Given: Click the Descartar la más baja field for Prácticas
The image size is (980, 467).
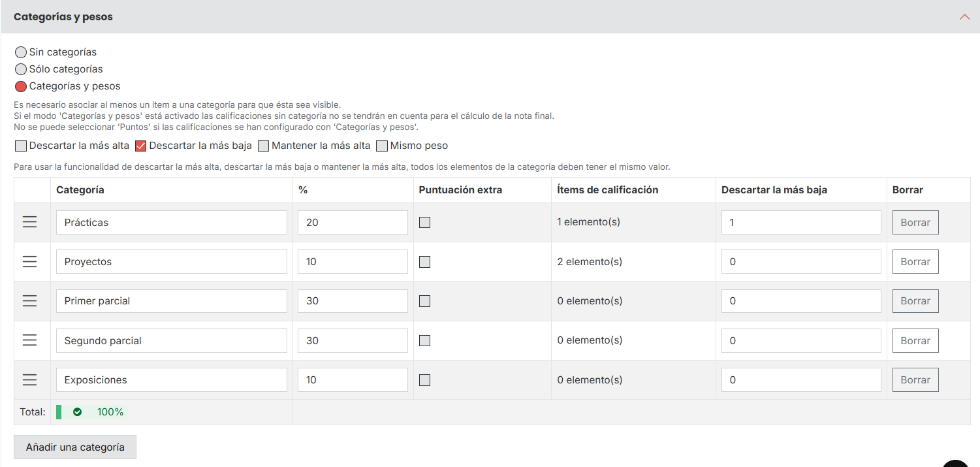Looking at the screenshot, I should coord(801,222).
